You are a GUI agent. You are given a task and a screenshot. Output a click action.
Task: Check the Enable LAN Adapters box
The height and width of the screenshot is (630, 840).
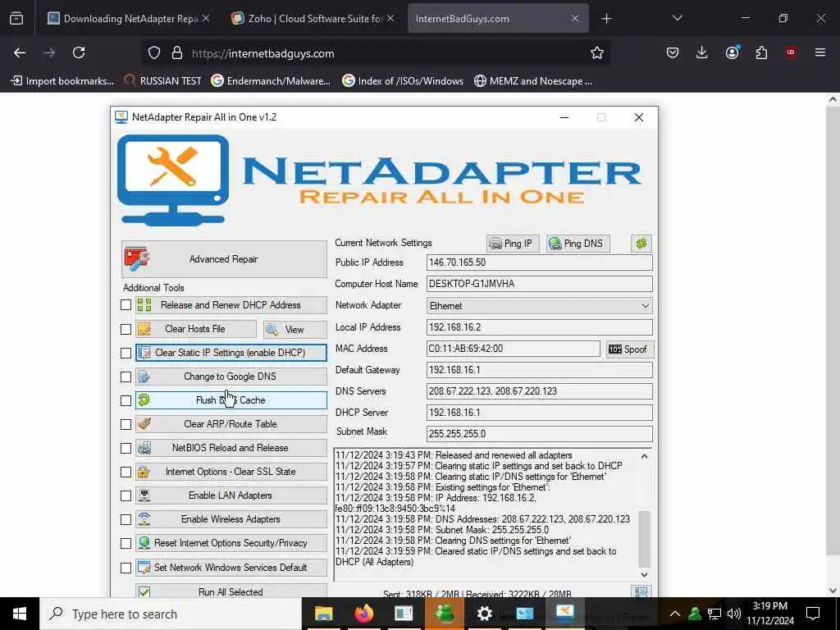pos(126,495)
